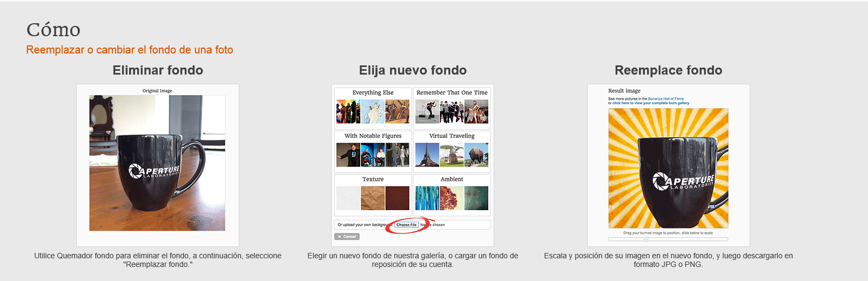Screen dimensions: 868x281
Task: Select the red autumn tree Ambient thumbnail
Action: (452, 198)
